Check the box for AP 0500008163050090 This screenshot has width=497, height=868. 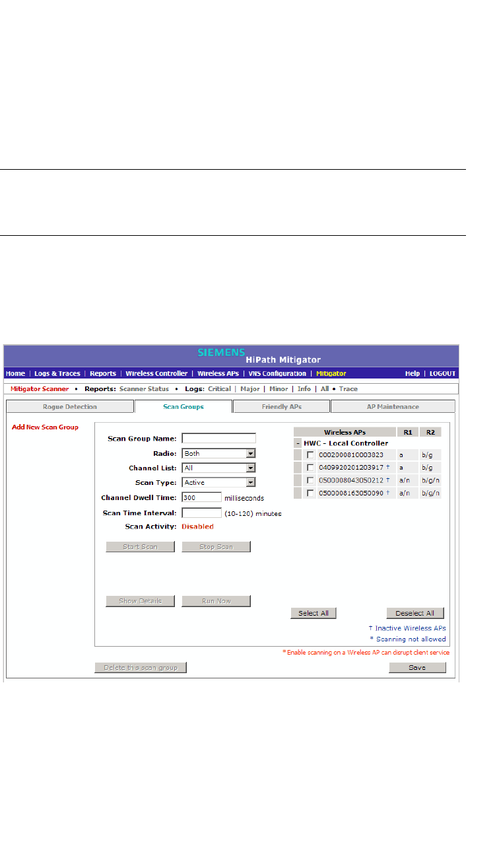click(x=310, y=493)
